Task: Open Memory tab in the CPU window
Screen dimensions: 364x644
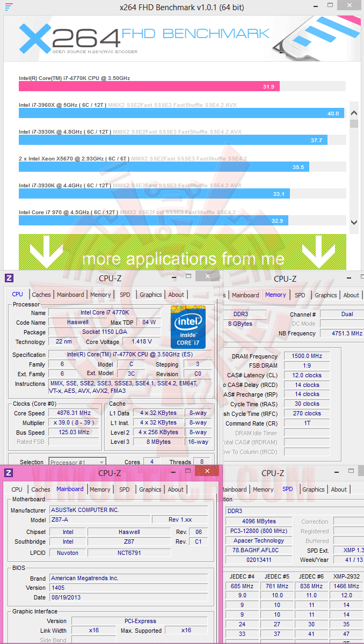Action: point(100,295)
